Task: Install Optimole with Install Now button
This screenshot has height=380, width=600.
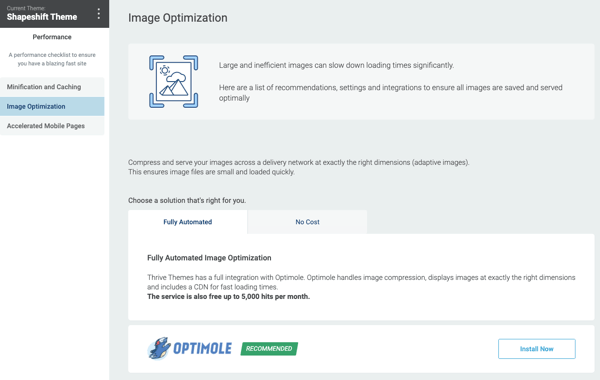Action: tap(536, 349)
